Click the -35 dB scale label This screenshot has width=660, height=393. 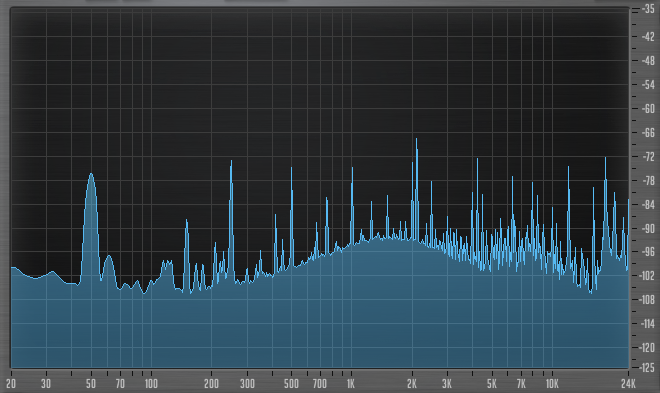pos(648,9)
